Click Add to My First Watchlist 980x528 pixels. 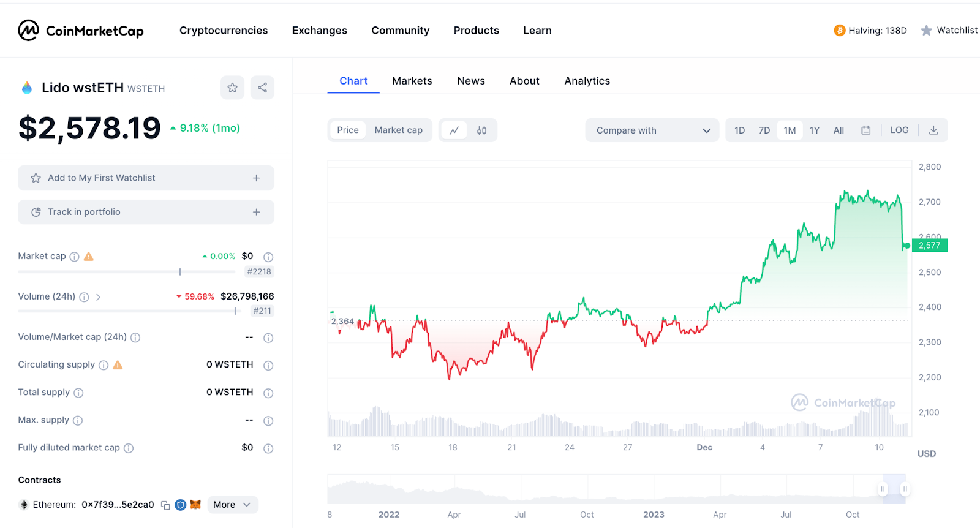coord(146,178)
